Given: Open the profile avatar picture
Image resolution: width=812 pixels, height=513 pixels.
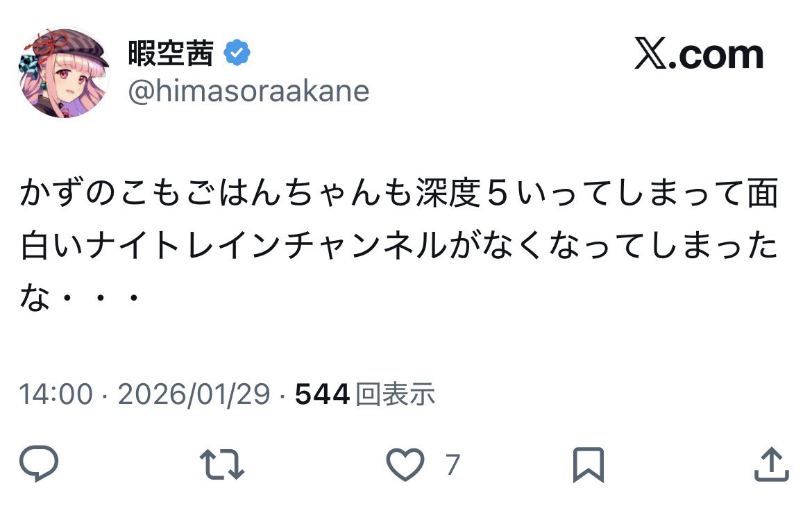Looking at the screenshot, I should tap(64, 72).
